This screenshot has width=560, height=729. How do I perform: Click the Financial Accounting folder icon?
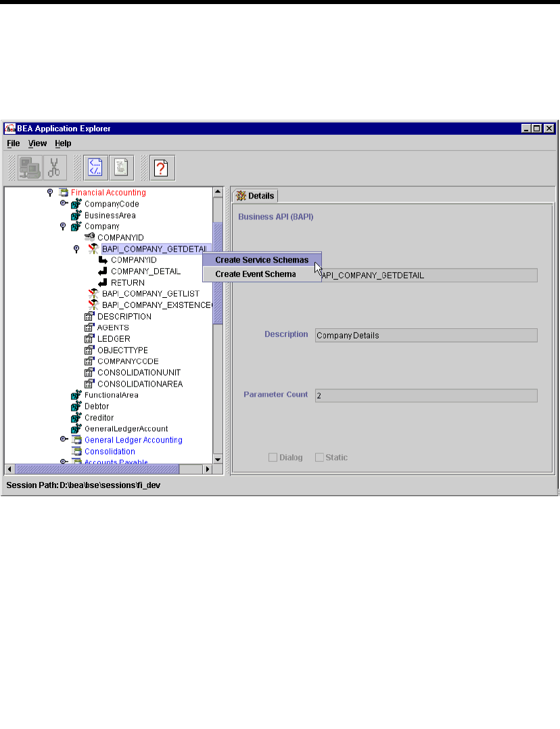click(x=64, y=192)
